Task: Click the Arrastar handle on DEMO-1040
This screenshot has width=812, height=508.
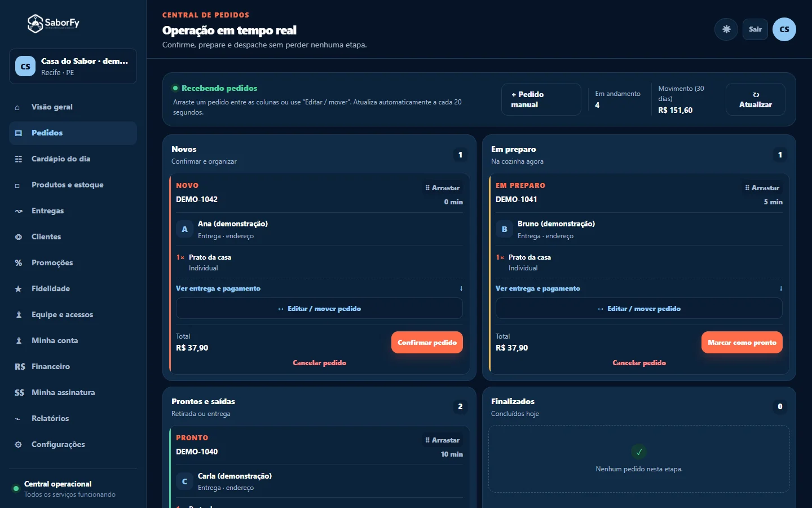Action: point(442,440)
